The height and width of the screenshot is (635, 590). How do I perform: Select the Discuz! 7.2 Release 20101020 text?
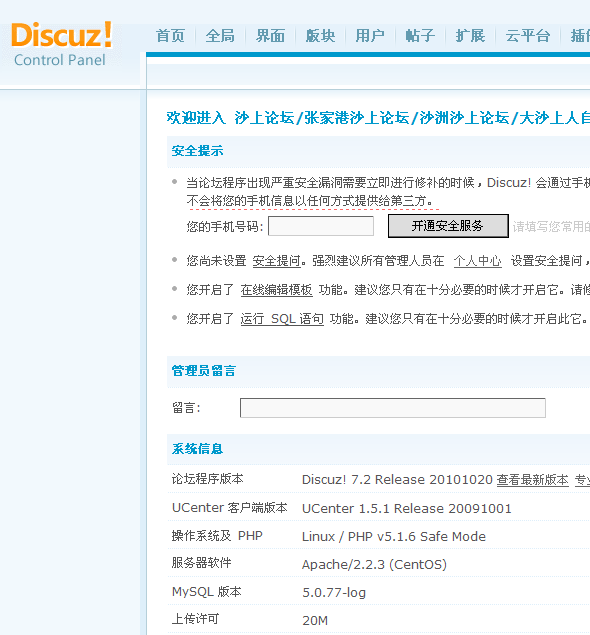point(397,480)
